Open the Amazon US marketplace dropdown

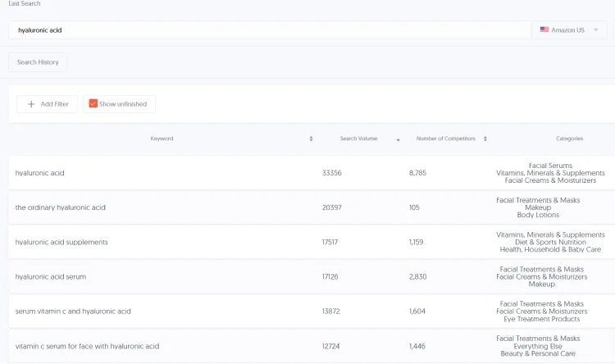pyautogui.click(x=569, y=30)
